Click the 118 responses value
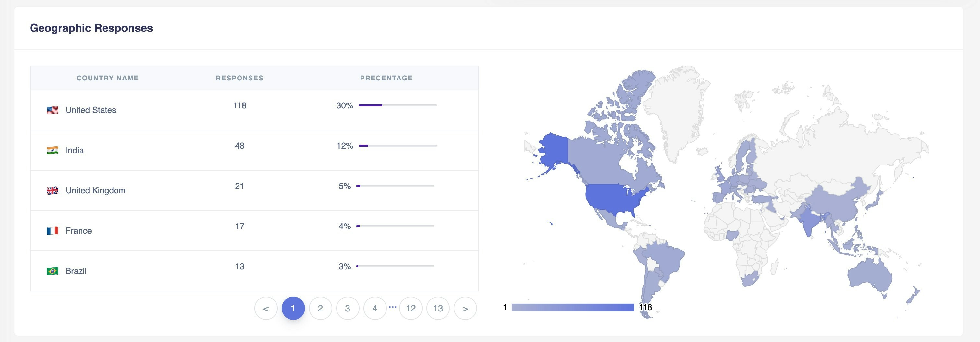The image size is (980, 342). point(240,105)
